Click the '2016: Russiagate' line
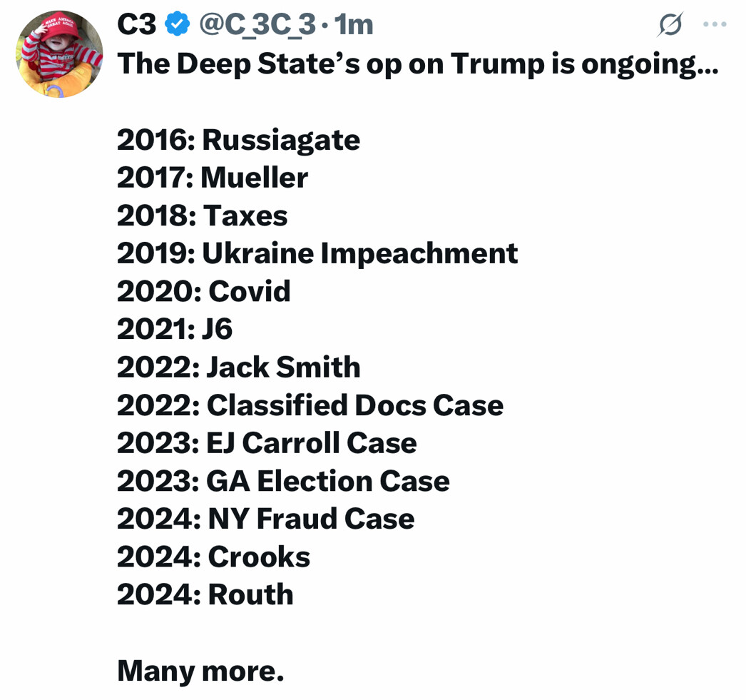Screen dimensions: 746x700 (x=238, y=140)
